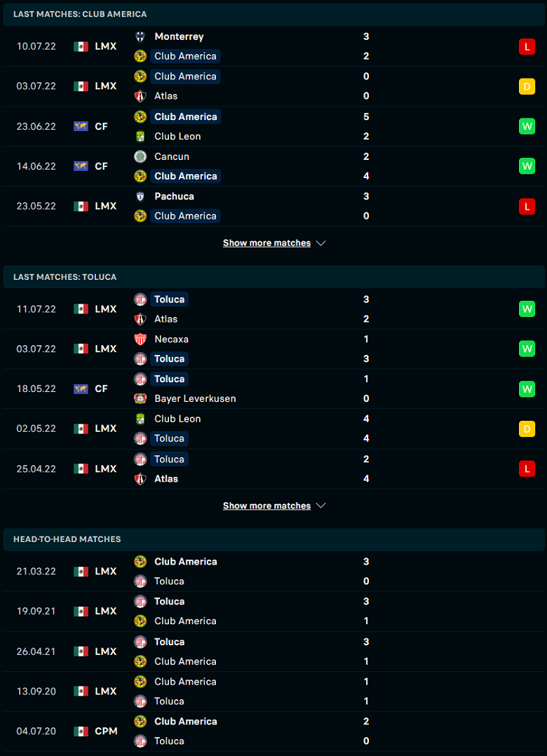Click the Necaxa team crest icon
This screenshot has width=547, height=756.
[x=140, y=339]
